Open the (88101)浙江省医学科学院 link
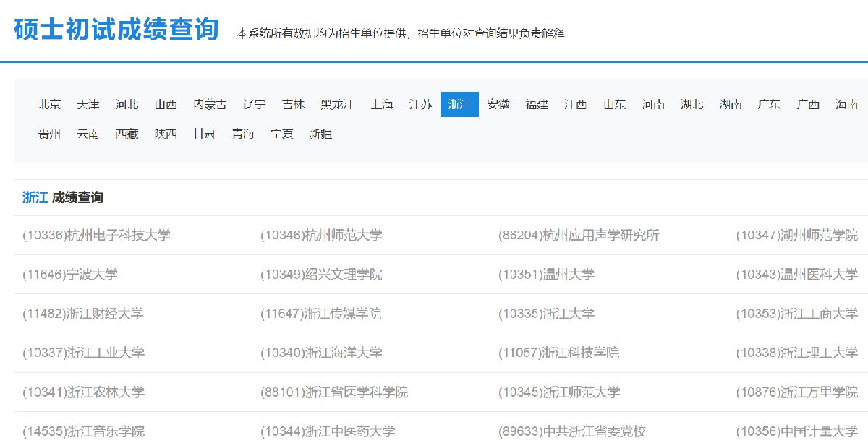Image resolution: width=868 pixels, height=443 pixels. tap(334, 392)
